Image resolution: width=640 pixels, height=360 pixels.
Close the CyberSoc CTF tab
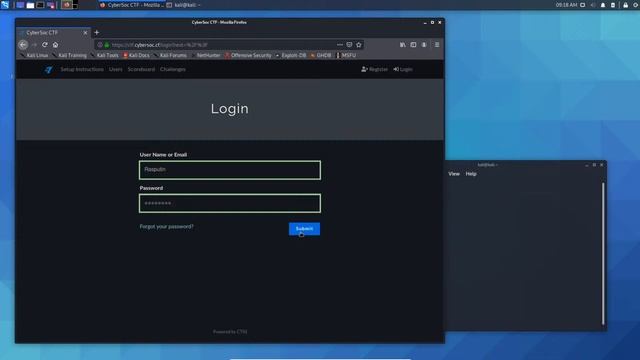85,32
